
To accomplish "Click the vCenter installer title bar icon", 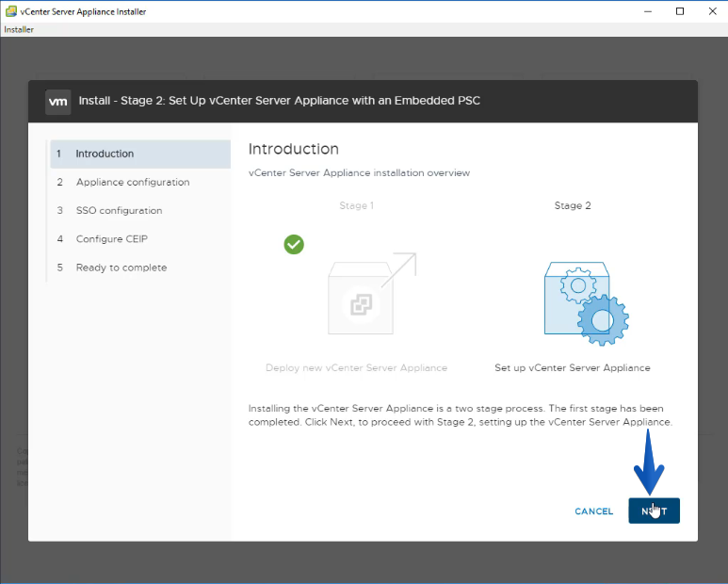I will 11,11.
